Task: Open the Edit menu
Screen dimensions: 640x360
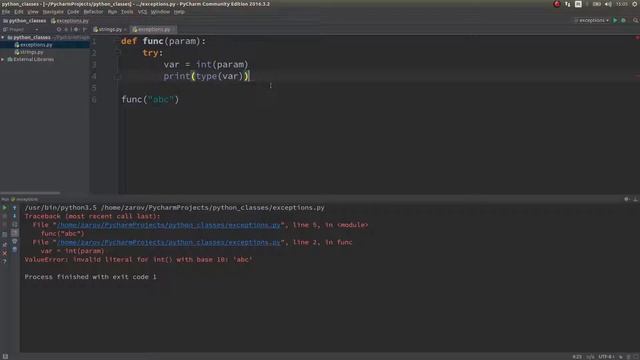Action: (19, 12)
